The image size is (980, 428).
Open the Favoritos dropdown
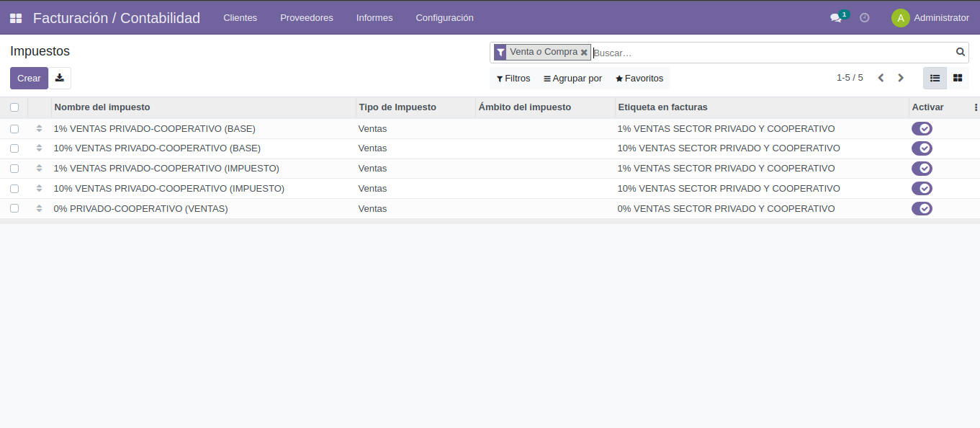[639, 78]
